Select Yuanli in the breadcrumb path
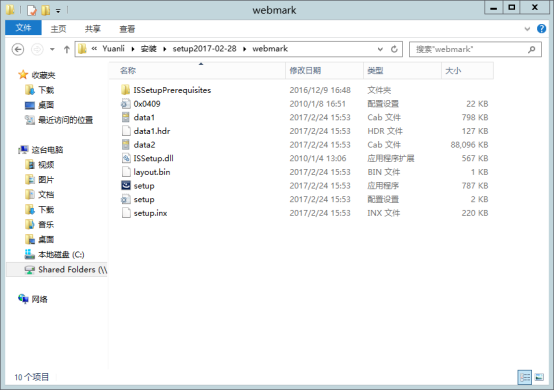 pyautogui.click(x=113, y=49)
